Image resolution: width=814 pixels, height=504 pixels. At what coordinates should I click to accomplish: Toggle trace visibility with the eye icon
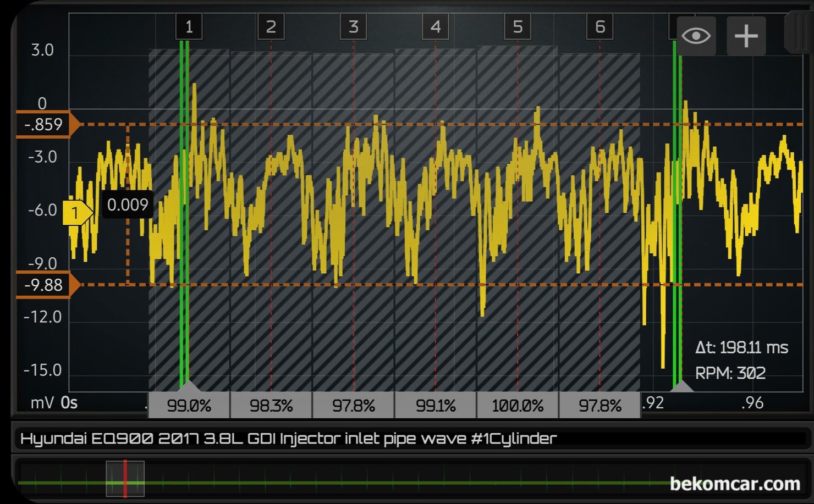click(696, 36)
